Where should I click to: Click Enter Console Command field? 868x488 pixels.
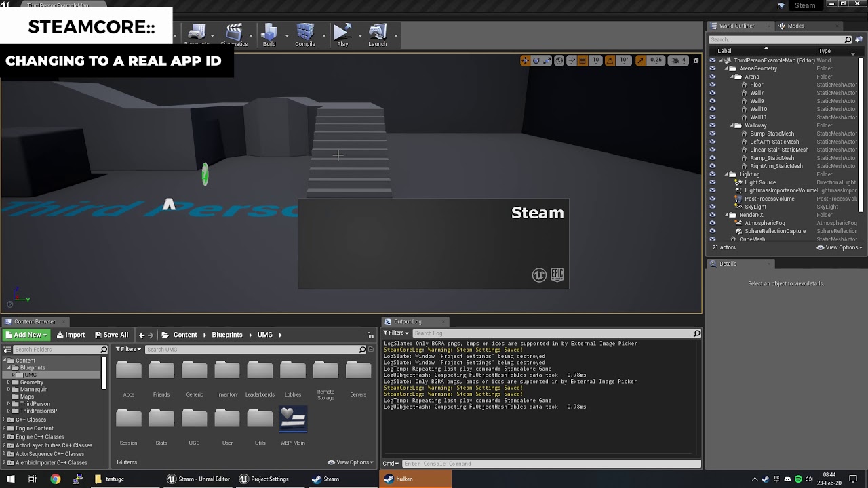click(x=551, y=464)
